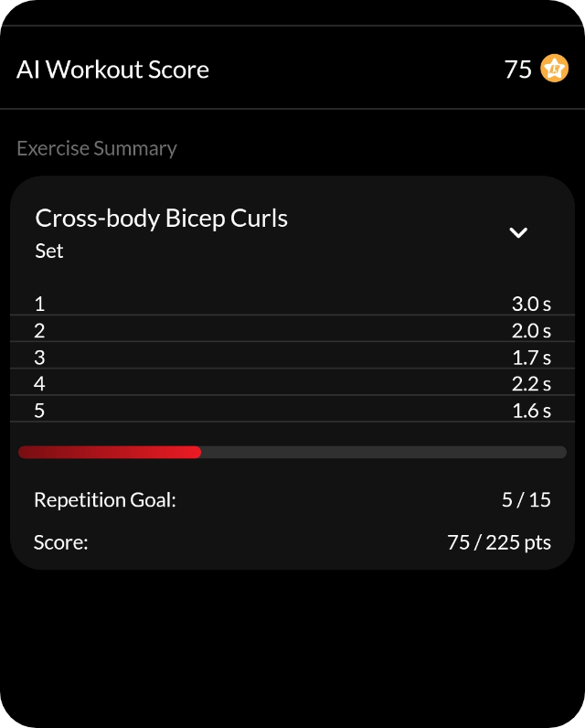The image size is (585, 728).
Task: Collapse the Cross-body Bicep Curls card
Action: pyautogui.click(x=518, y=232)
